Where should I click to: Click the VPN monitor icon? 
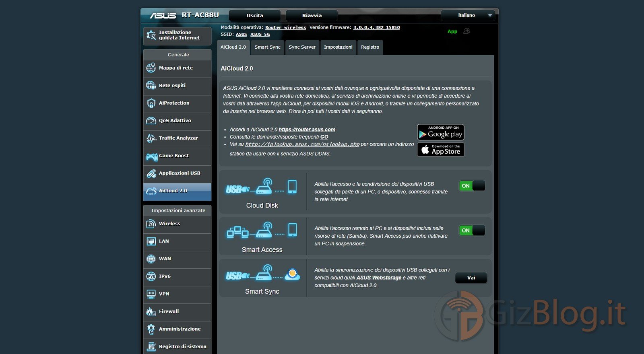(151, 294)
